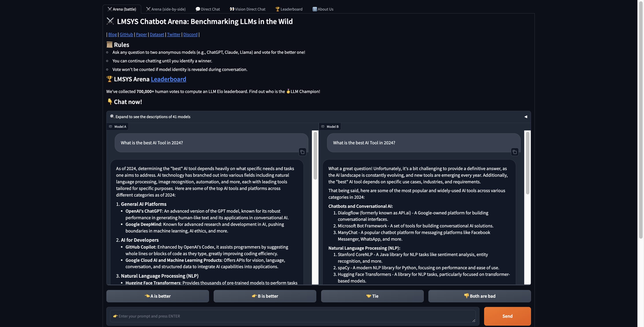The height and width of the screenshot is (327, 644).
Task: Open the Twitter link
Action: [174, 34]
